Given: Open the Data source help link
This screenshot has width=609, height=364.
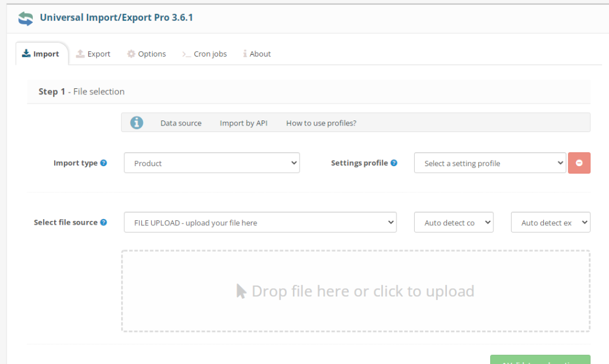Looking at the screenshot, I should (181, 123).
